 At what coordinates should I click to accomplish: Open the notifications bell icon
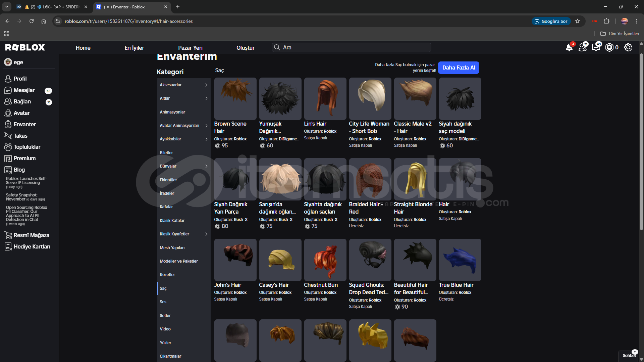tap(569, 48)
